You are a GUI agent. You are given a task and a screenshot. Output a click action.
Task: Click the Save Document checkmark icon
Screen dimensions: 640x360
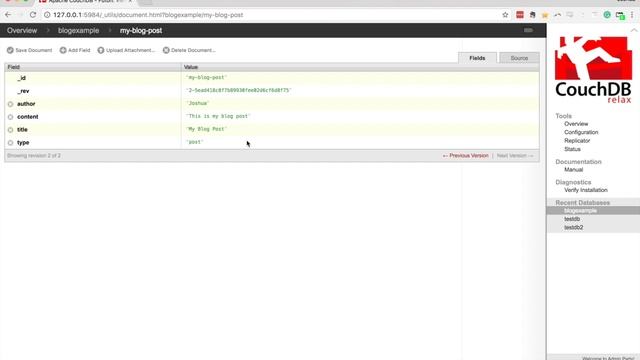point(10,50)
